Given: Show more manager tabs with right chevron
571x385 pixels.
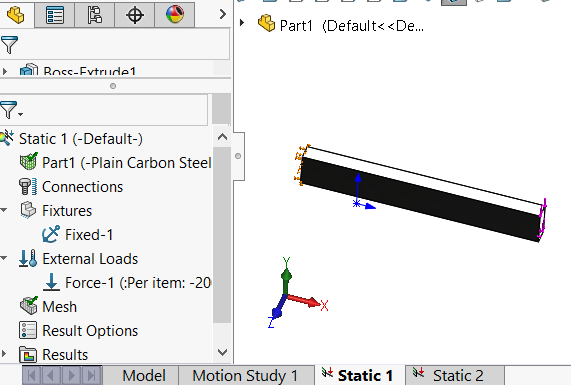Looking at the screenshot, I should tap(223, 14).
